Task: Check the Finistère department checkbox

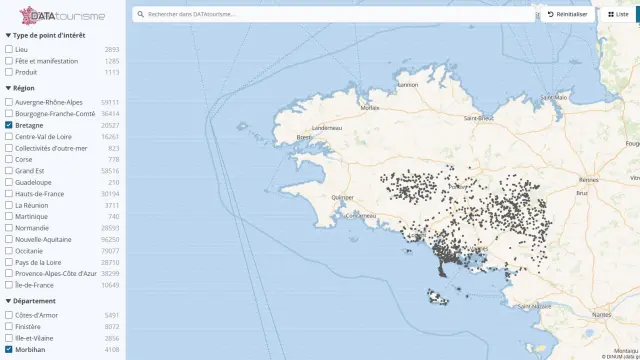Action: point(9,327)
